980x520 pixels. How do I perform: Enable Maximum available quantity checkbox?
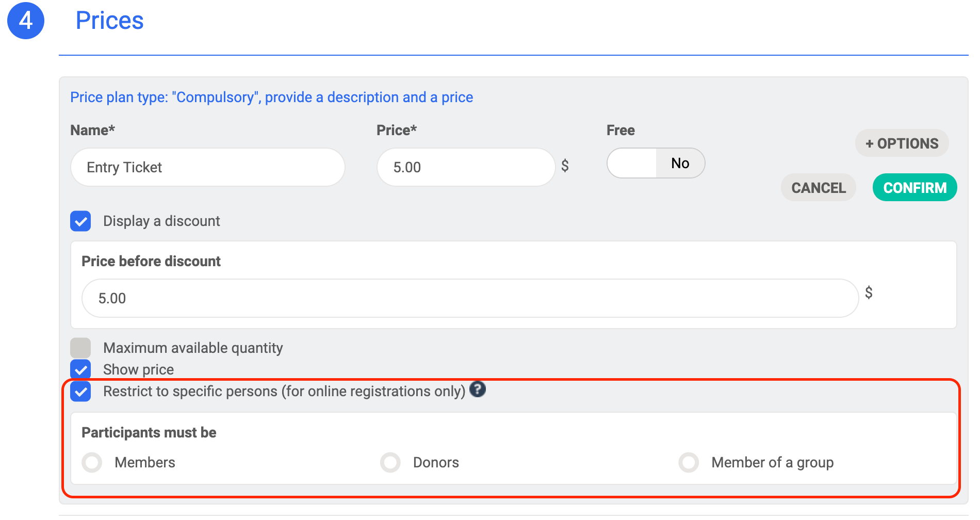[x=80, y=348]
